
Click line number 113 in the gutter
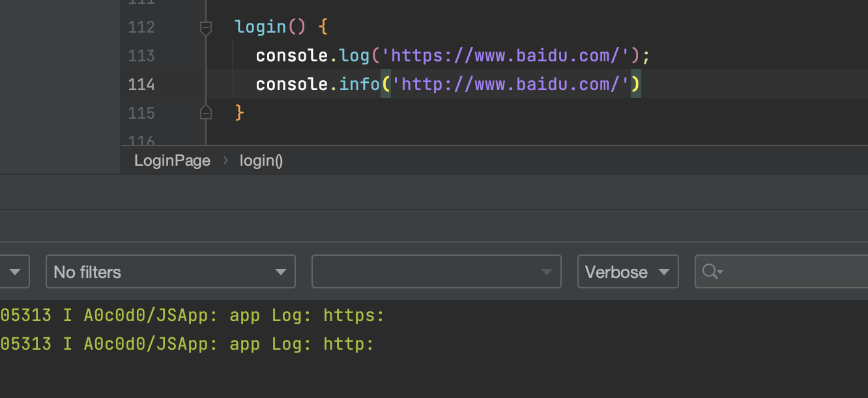(141, 56)
